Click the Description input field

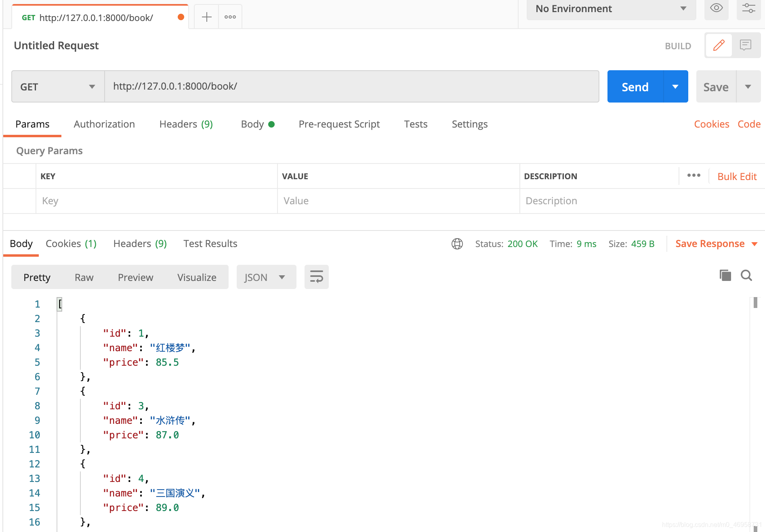[x=641, y=201]
